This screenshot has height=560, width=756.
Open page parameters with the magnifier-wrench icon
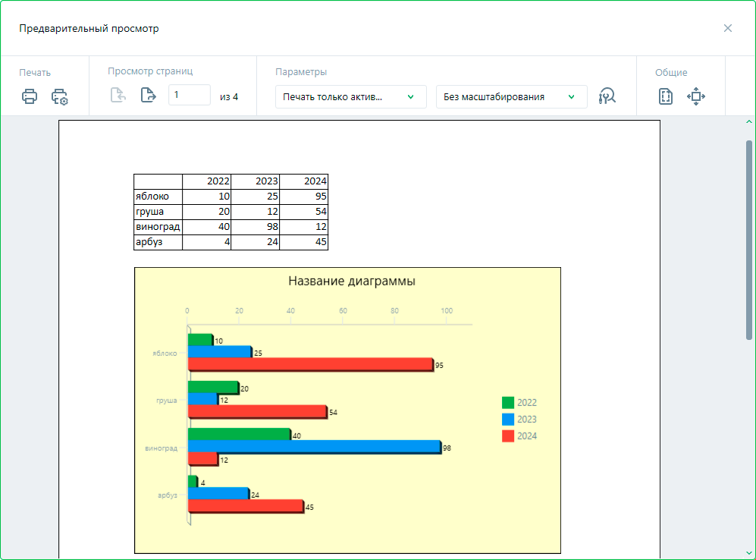(607, 96)
